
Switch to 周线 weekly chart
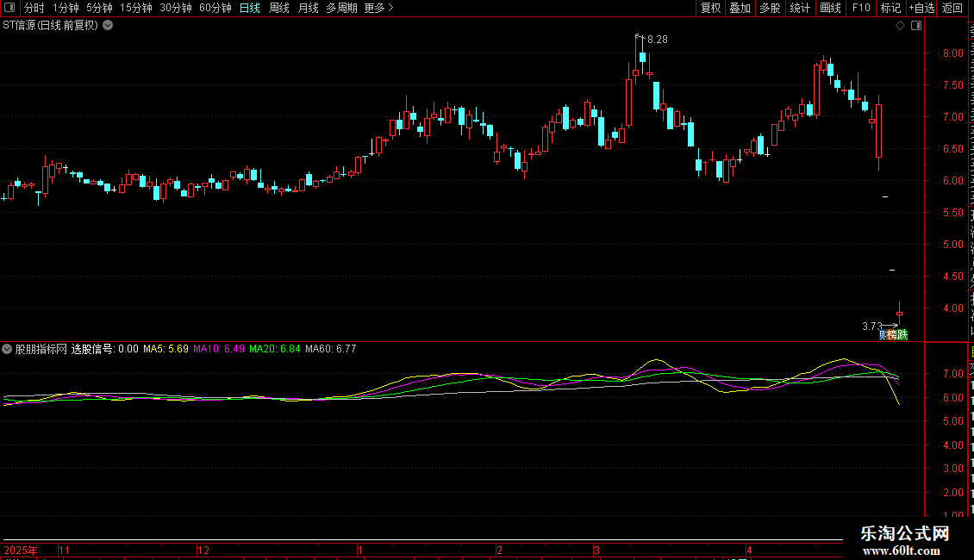[x=279, y=8]
